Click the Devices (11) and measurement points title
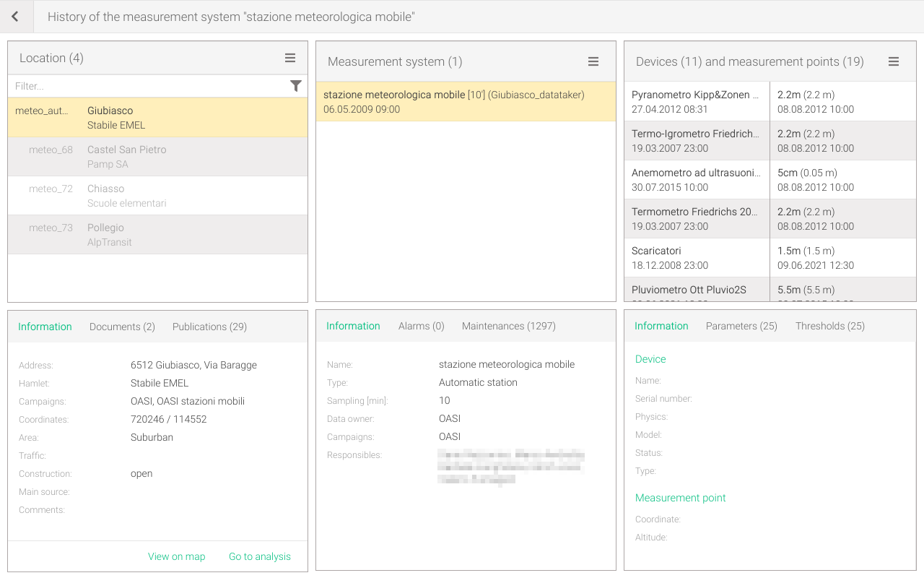Viewport: 924px width, 578px height. tap(750, 61)
